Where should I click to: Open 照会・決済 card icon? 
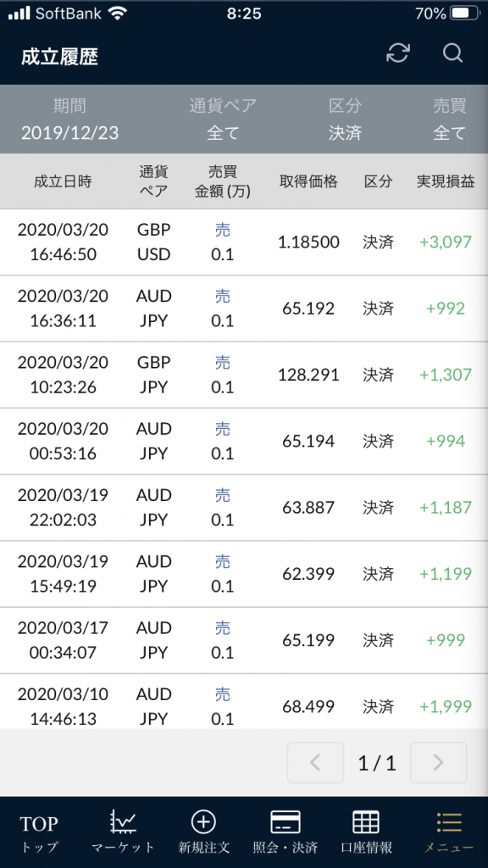click(285, 822)
